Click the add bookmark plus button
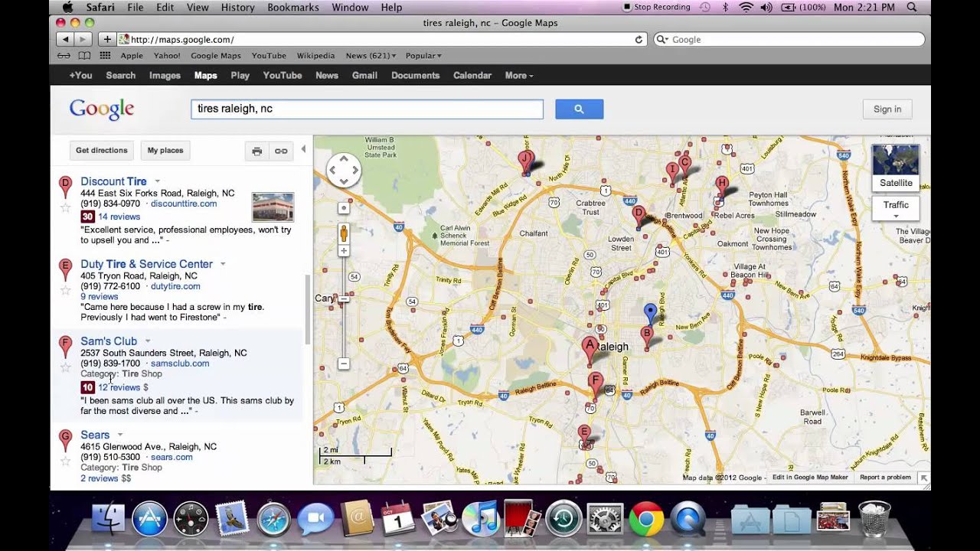The height and width of the screenshot is (551, 980). click(107, 39)
